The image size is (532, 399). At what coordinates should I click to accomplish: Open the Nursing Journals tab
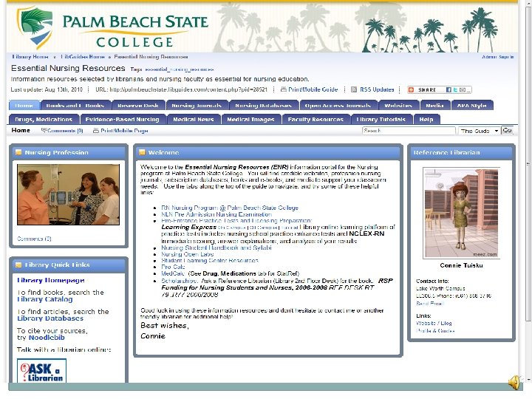[197, 106]
